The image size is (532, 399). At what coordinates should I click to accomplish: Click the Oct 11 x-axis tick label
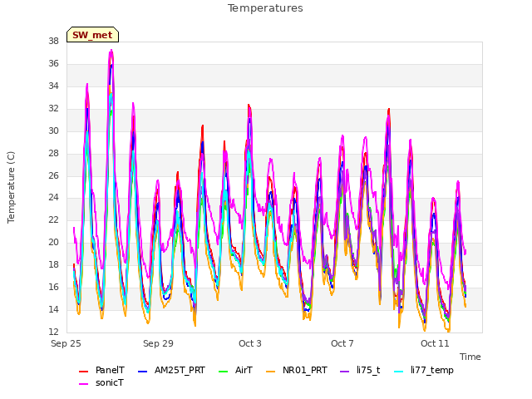(435, 343)
